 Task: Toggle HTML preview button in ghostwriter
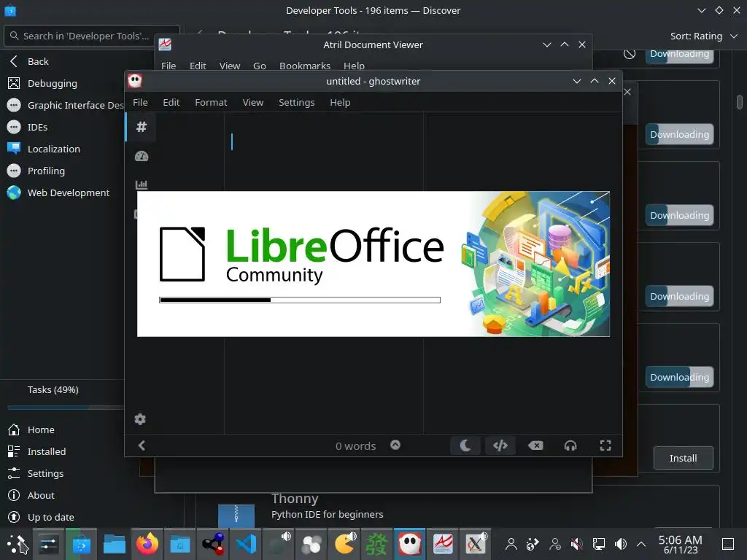tap(500, 446)
